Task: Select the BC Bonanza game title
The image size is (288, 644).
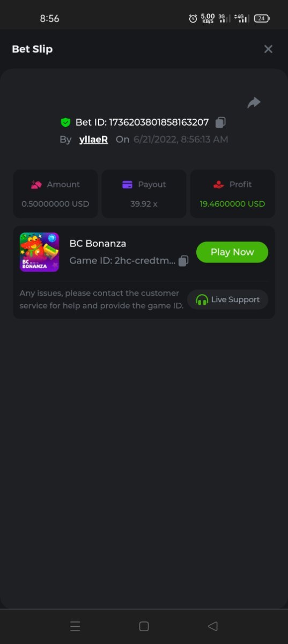Action: 98,244
